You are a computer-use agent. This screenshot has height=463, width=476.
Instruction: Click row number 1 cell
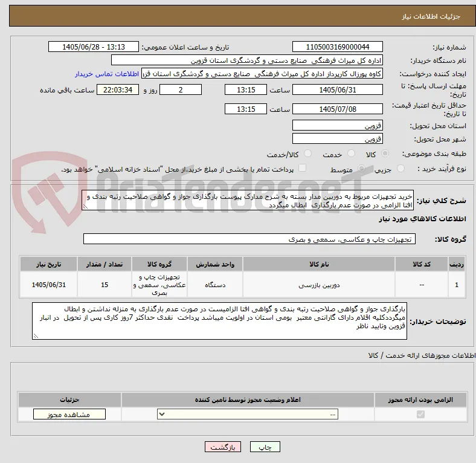(456, 285)
